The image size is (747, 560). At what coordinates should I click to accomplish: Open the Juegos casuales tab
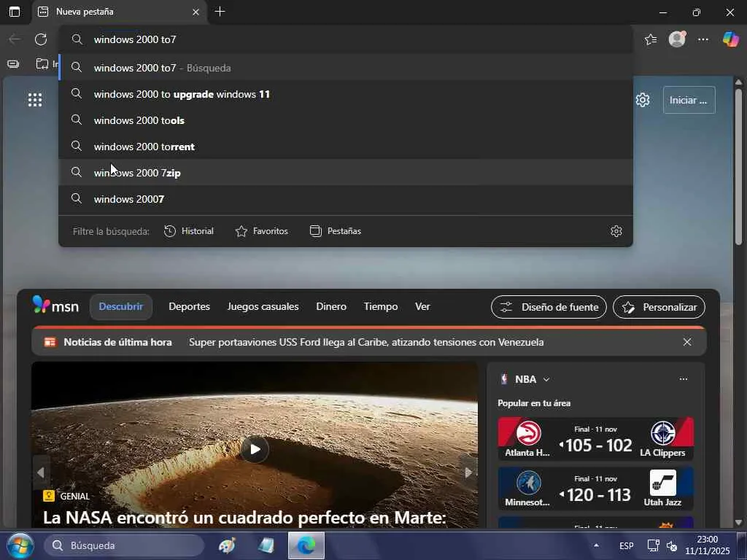point(263,307)
